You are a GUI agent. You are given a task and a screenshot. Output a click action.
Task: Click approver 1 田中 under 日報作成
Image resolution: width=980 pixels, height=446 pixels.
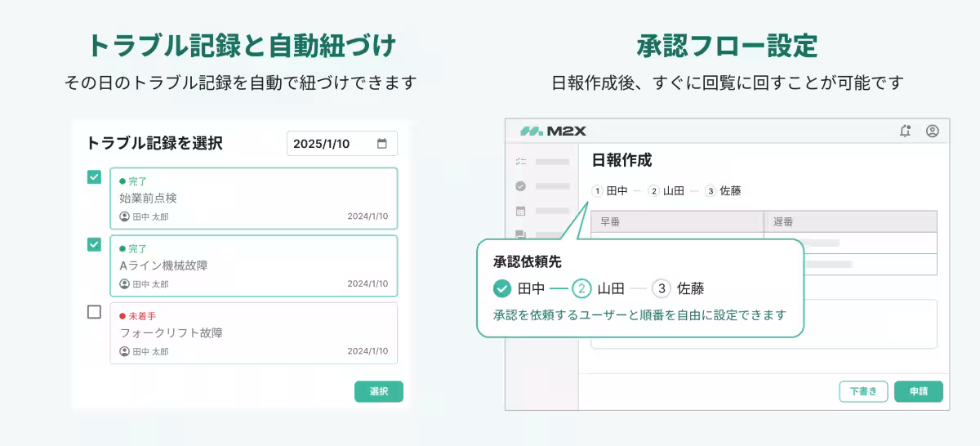[x=609, y=191]
